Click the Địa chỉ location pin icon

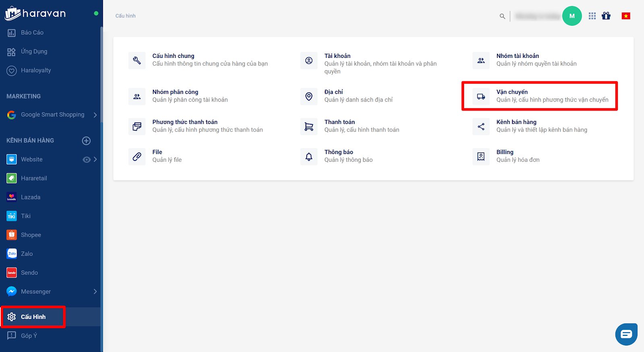(x=309, y=97)
